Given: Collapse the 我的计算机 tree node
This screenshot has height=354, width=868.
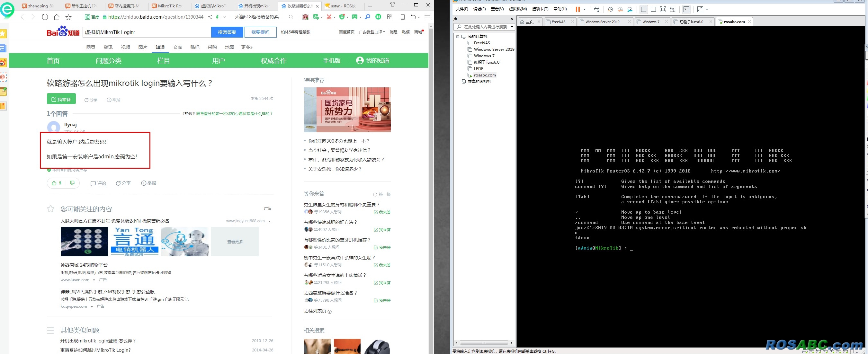Looking at the screenshot, I should [x=458, y=36].
